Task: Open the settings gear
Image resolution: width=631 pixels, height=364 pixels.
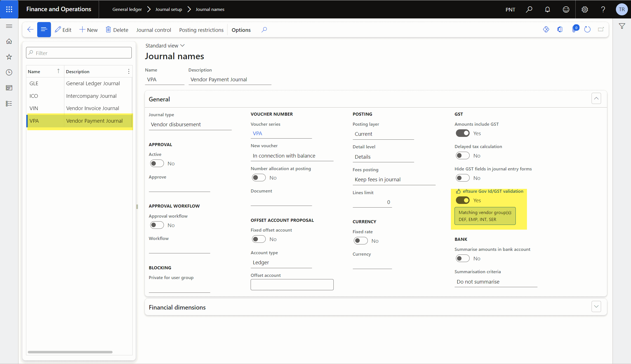Action: click(585, 9)
